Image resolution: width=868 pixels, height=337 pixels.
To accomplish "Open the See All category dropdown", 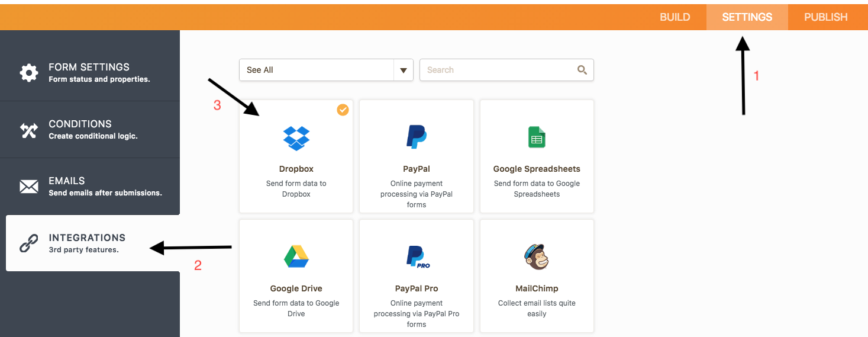I will point(326,70).
